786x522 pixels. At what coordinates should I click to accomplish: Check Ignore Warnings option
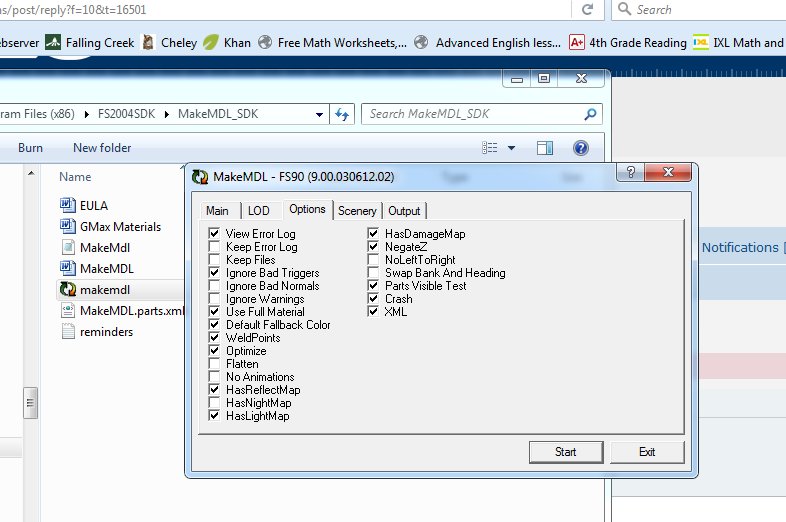click(214, 298)
